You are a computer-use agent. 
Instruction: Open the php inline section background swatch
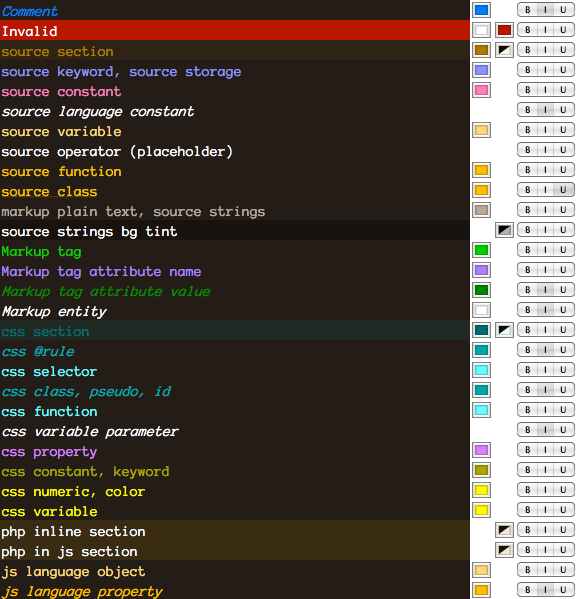pyautogui.click(x=504, y=530)
